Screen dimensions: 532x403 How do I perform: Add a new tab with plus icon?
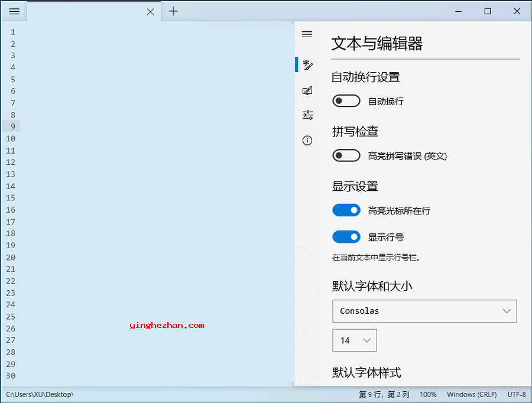[173, 11]
